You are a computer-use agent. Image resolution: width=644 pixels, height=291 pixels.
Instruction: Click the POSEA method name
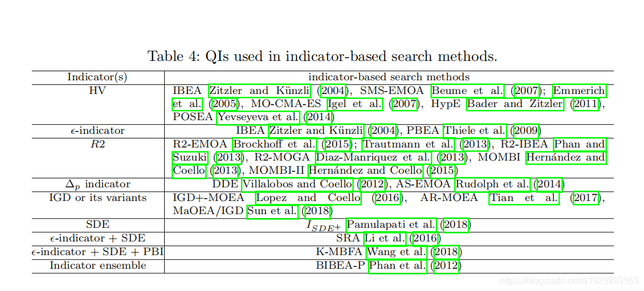pyautogui.click(x=193, y=117)
